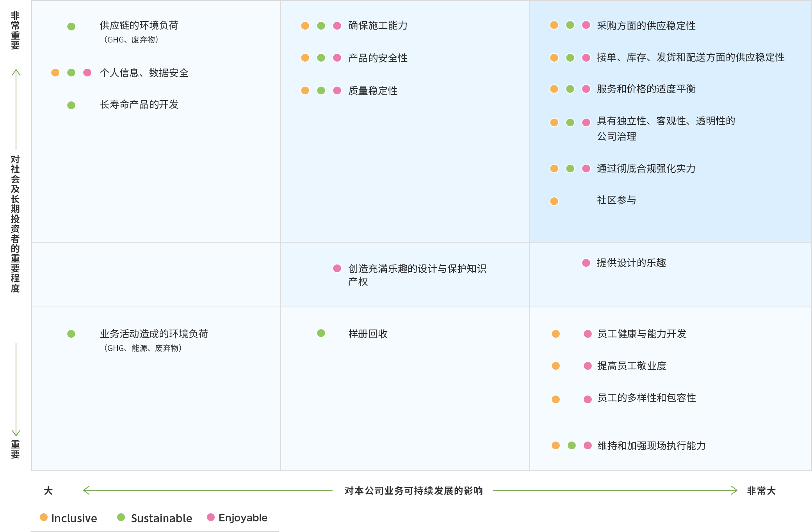Viewport: 812px width, 532px height.
Task: Click green dot beside 业务活动造成的环境负荷
Action: point(71,334)
